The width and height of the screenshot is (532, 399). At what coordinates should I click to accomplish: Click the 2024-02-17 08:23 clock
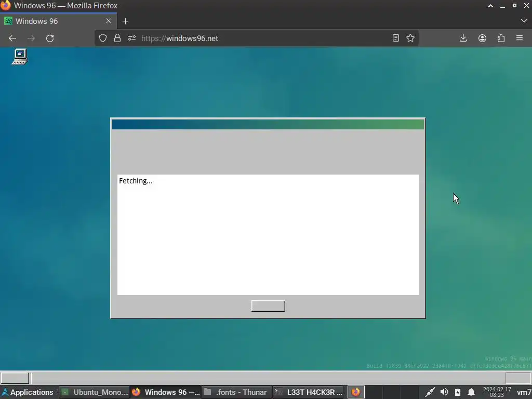[497, 392]
